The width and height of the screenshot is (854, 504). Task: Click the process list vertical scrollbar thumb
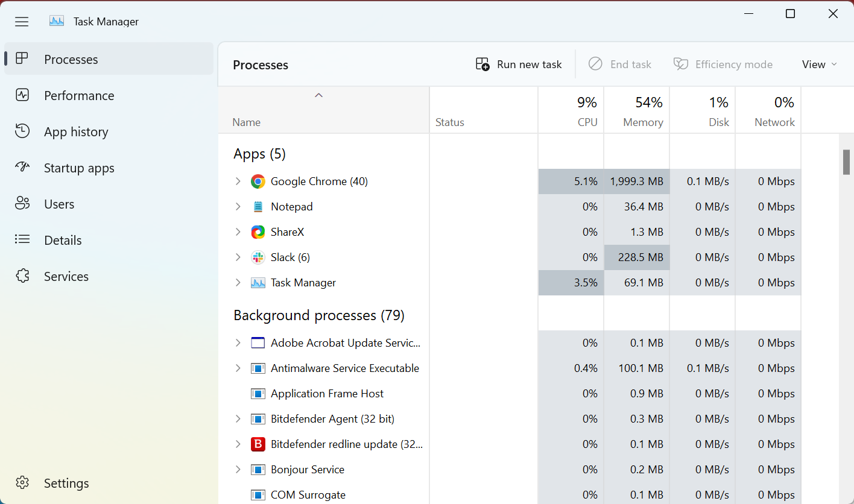pyautogui.click(x=846, y=162)
